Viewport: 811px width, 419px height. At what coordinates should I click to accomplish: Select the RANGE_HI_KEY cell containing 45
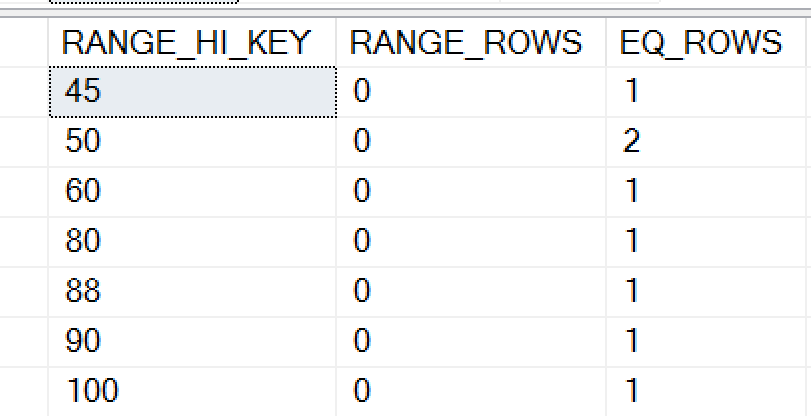pyautogui.click(x=192, y=92)
